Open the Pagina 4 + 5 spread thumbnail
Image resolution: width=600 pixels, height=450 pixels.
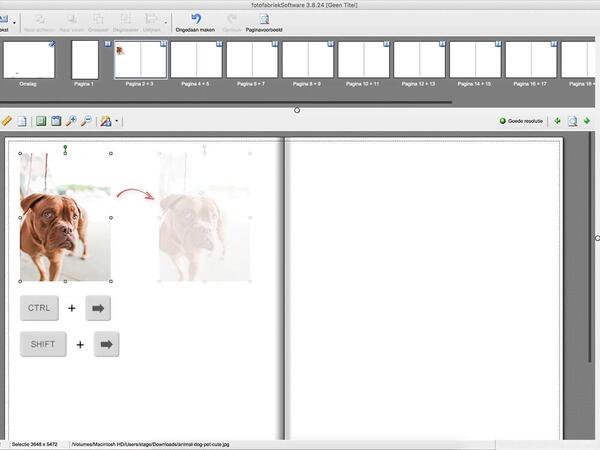pos(196,60)
